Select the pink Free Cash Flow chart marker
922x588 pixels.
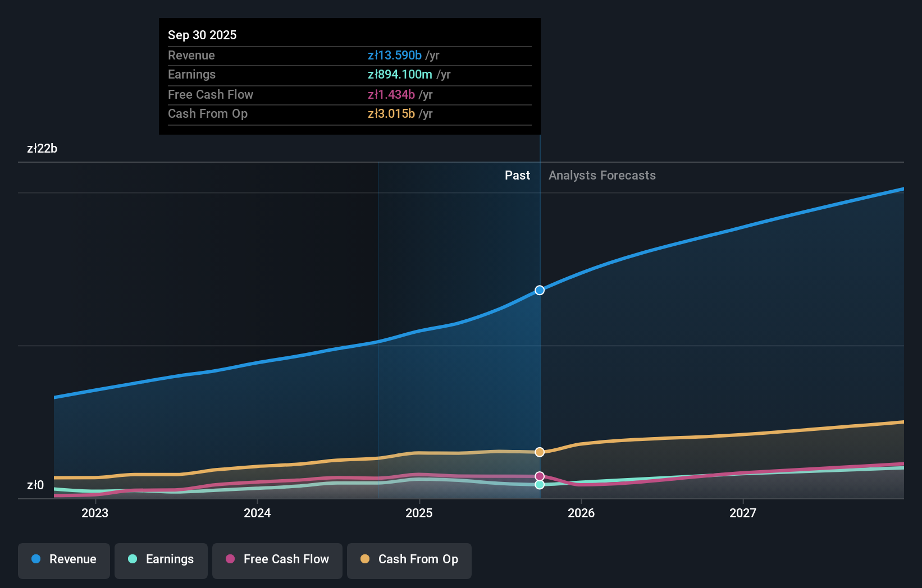[539, 475]
